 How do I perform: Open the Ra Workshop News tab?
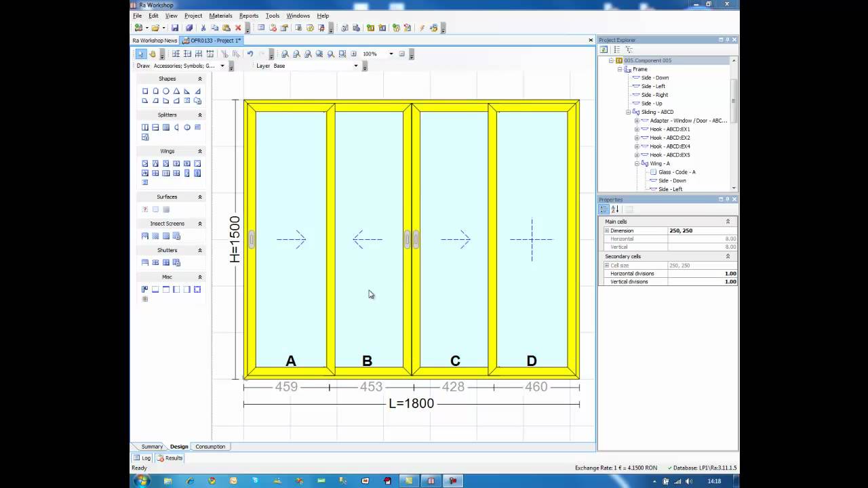155,41
